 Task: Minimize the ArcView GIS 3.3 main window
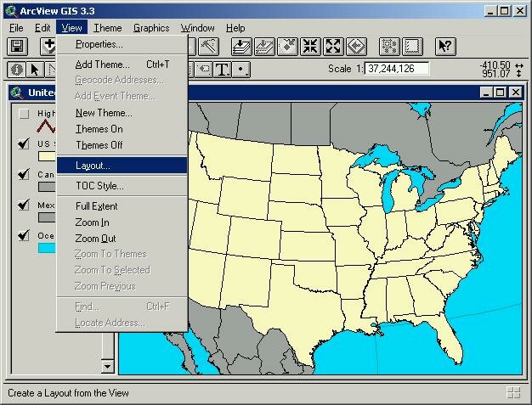(490, 11)
